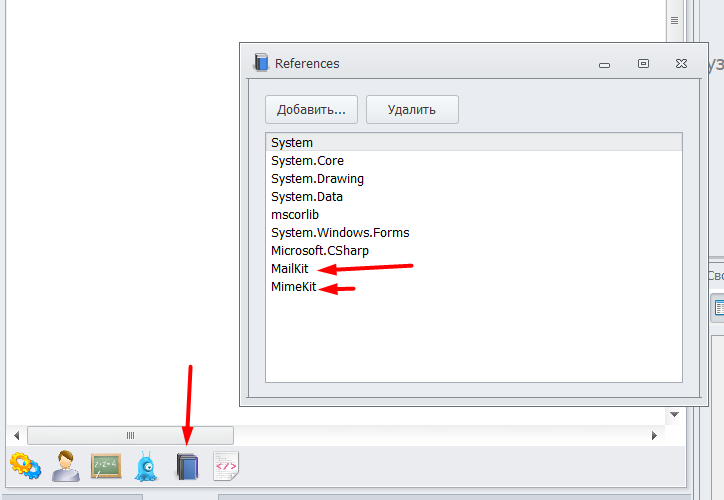
Task: Click the user profile person icon
Action: (66, 466)
